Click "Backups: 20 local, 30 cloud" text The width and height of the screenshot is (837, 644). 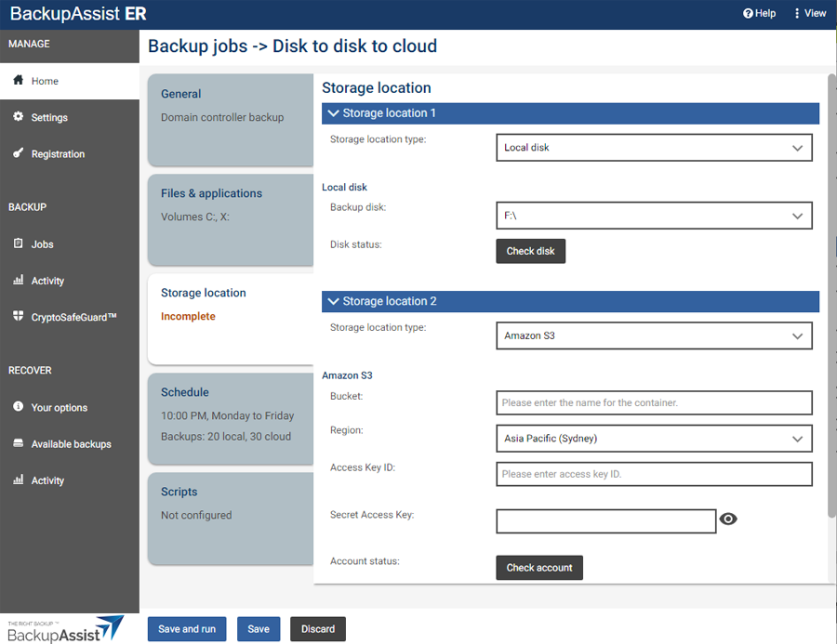pos(226,437)
